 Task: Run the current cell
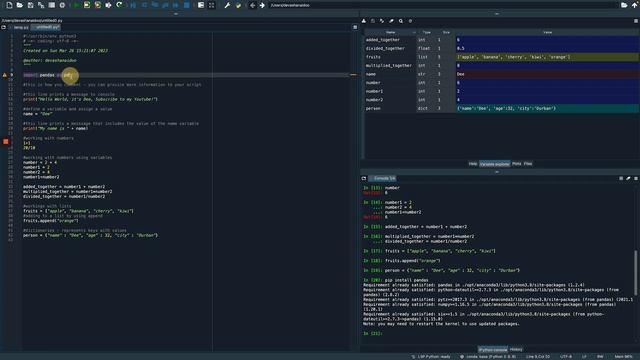tap(87, 5)
